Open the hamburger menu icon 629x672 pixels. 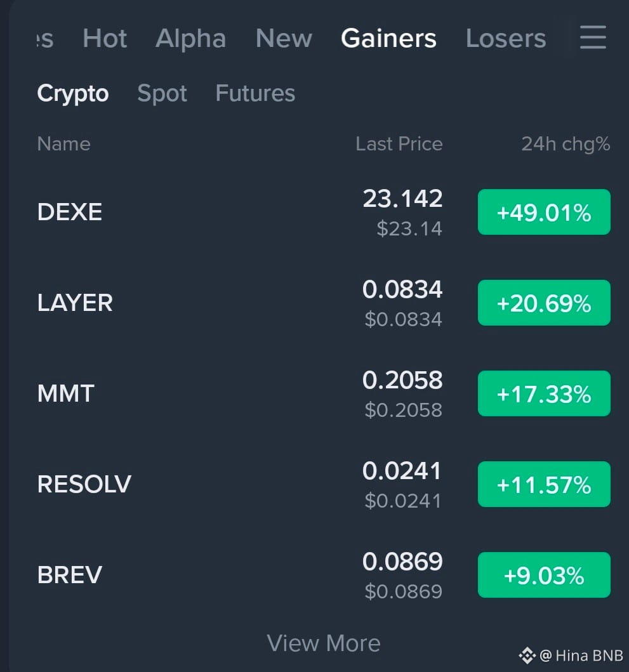[x=593, y=37]
